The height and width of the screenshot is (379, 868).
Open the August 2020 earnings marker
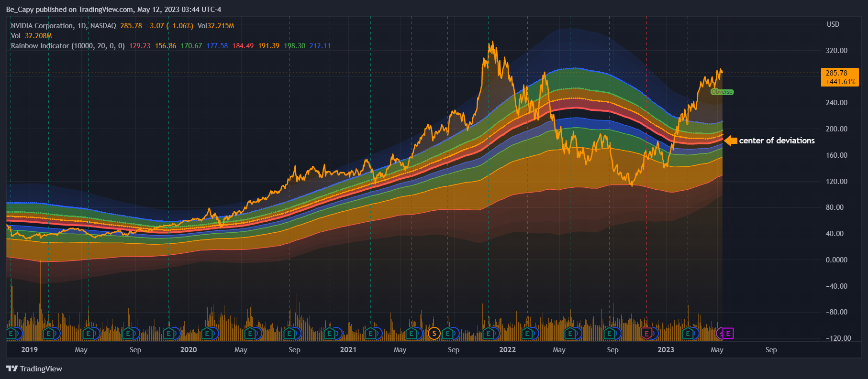click(x=289, y=333)
